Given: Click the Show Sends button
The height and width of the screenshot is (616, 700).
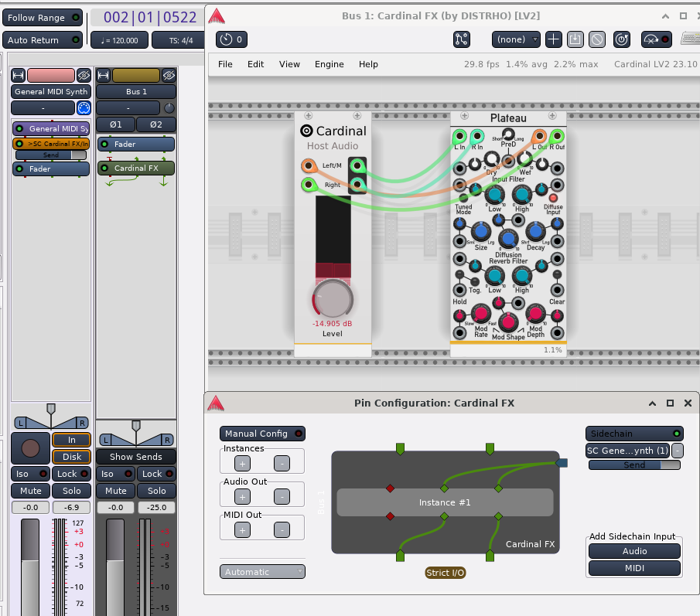Looking at the screenshot, I should (x=136, y=457).
